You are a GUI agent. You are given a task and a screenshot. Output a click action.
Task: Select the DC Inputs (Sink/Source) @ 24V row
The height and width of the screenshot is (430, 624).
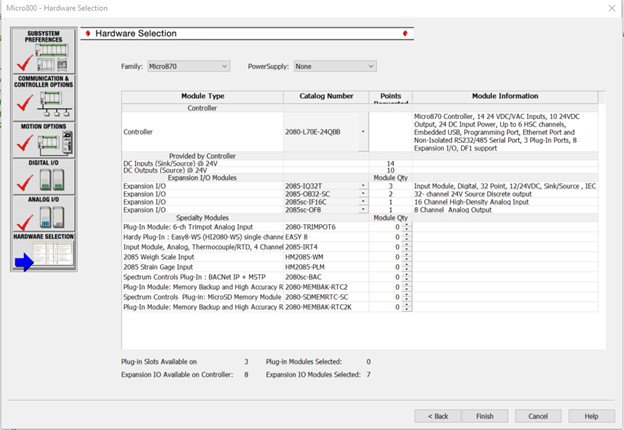click(x=360, y=163)
